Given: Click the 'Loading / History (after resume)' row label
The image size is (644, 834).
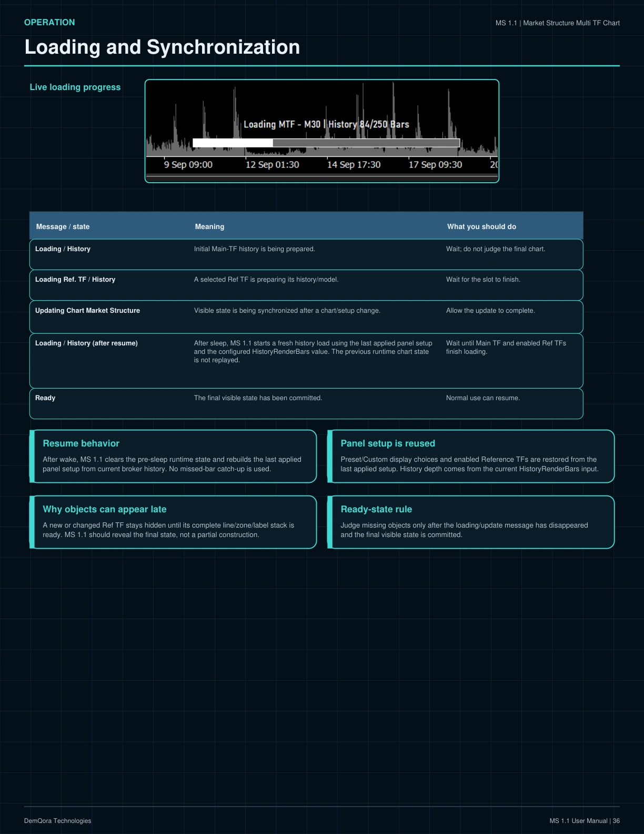Looking at the screenshot, I should [x=86, y=343].
